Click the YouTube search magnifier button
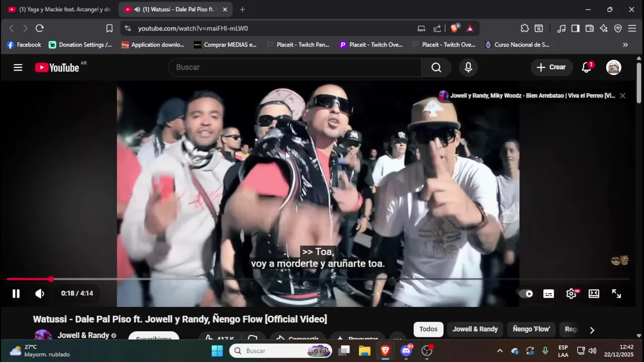This screenshot has width=644, height=362. point(436,67)
